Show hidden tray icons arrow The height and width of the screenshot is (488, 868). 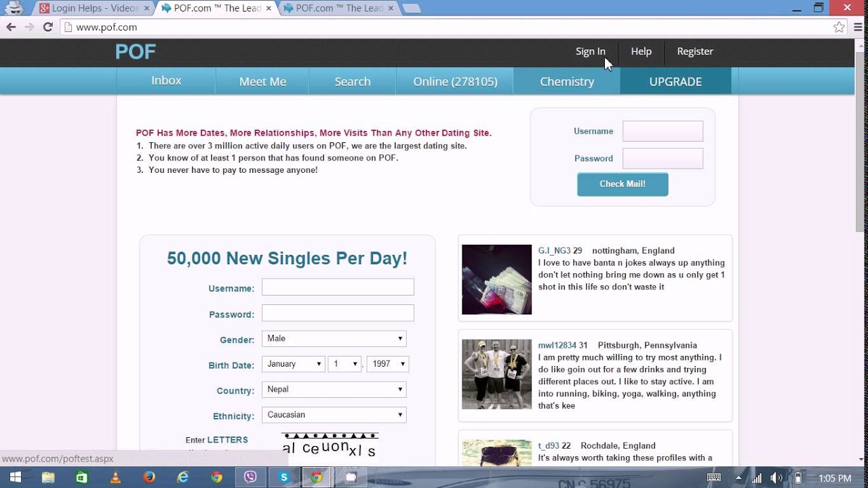coord(739,478)
